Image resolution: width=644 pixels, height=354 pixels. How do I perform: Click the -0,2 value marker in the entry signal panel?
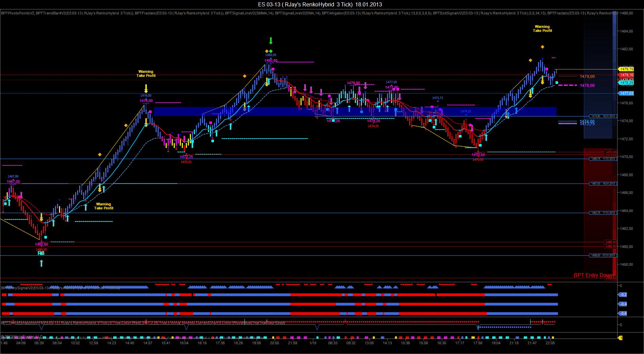[623, 295]
